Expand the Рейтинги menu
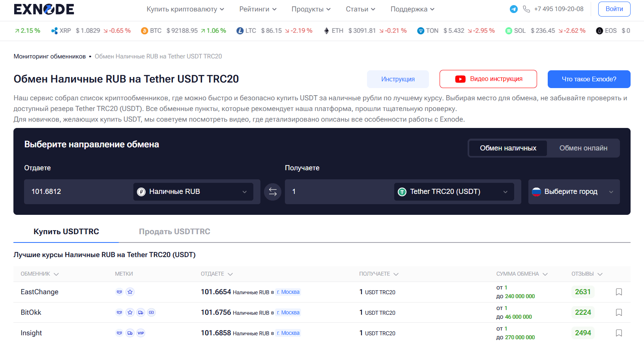Image resolution: width=644 pixels, height=342 pixels. (258, 9)
